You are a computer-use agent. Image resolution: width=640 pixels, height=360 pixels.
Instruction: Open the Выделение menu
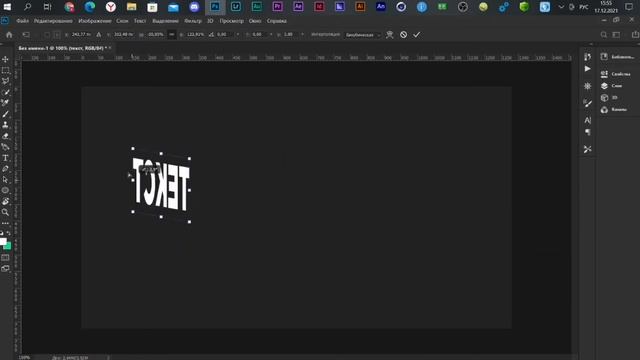coord(165,21)
